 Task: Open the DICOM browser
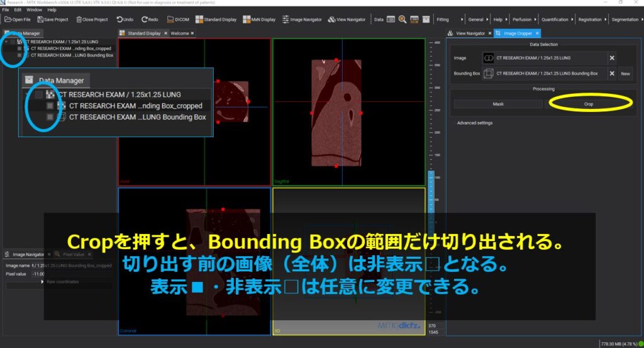click(178, 20)
